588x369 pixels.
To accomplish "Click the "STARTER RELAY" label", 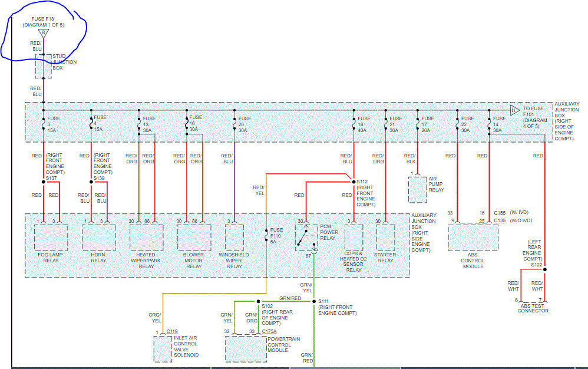I will [385, 258].
